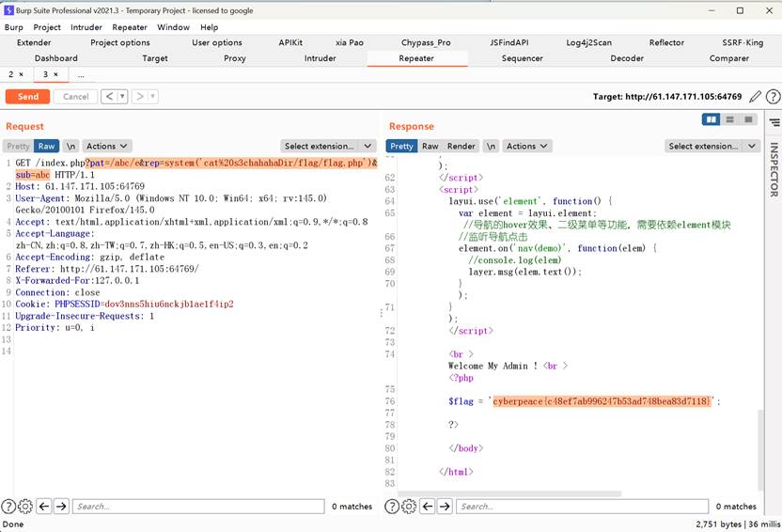
Task: Add new Repeater tab with ellipsis
Action: point(81,75)
